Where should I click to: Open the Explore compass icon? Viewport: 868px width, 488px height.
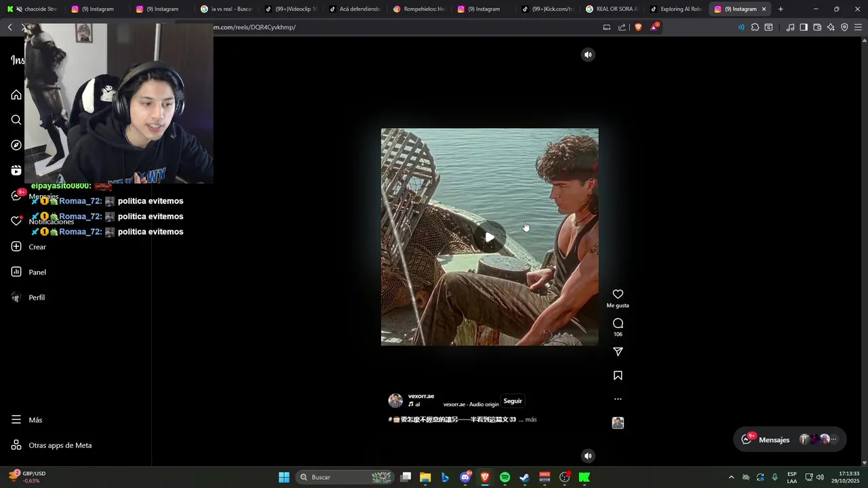(16, 145)
